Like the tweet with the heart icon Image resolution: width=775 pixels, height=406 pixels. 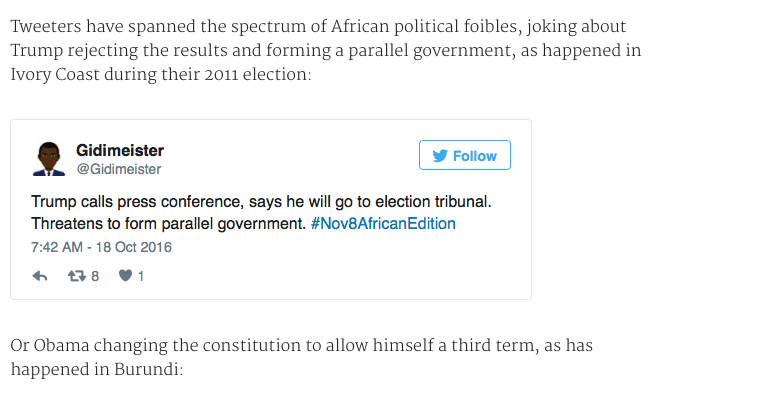pos(126,275)
